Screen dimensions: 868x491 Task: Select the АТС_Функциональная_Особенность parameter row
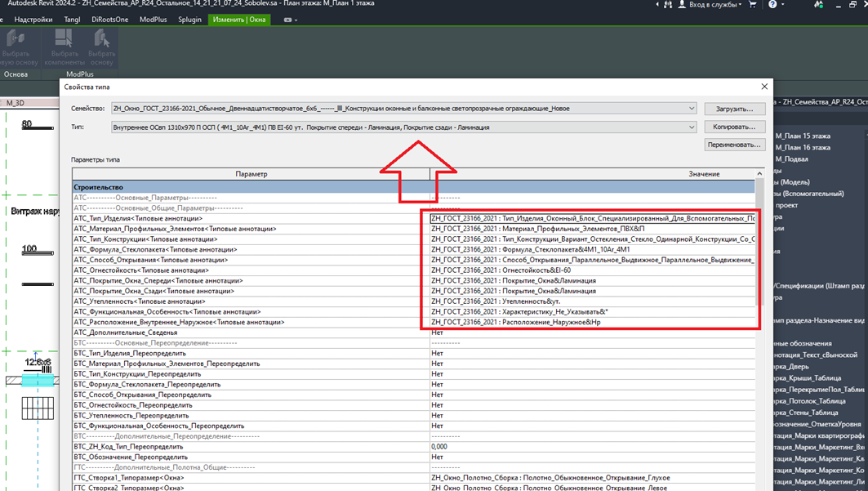[413, 311]
